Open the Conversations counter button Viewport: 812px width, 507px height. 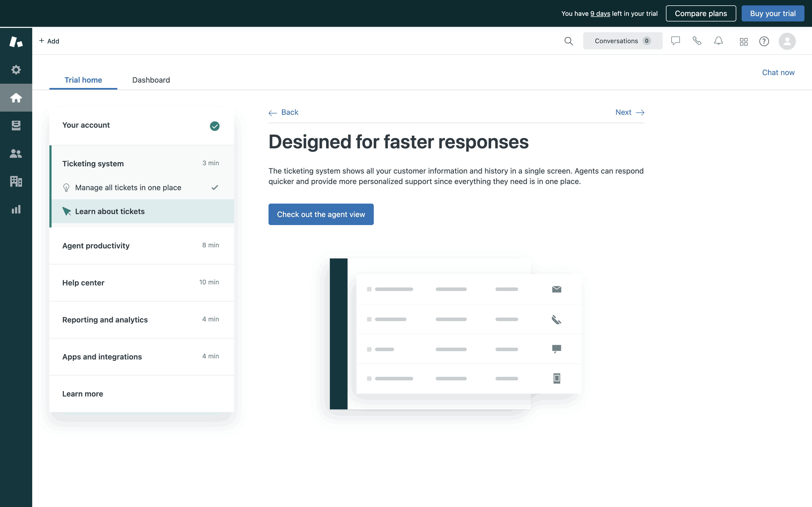[x=622, y=41]
